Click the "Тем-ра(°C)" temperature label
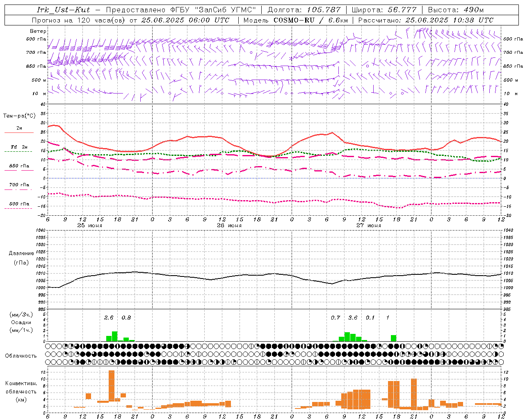Screen dimensions: 525x420 pos(19,116)
